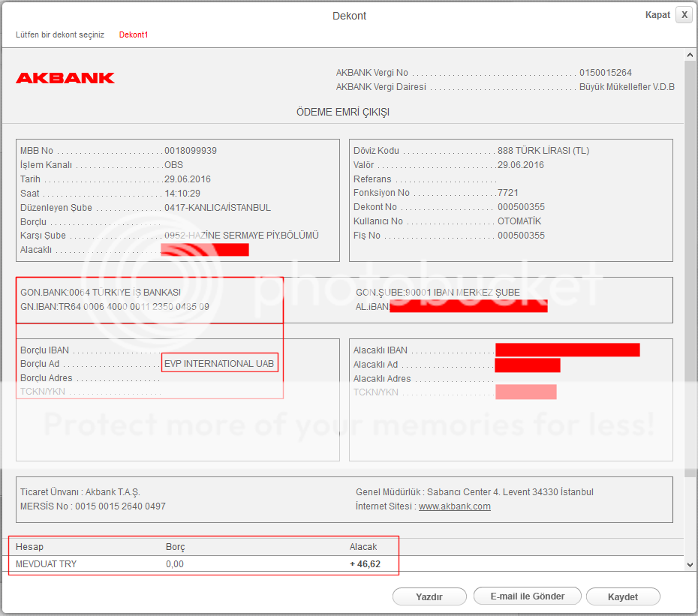Click the Genel Müdürlük address text
Image resolution: width=698 pixels, height=616 pixels.
[x=474, y=491]
